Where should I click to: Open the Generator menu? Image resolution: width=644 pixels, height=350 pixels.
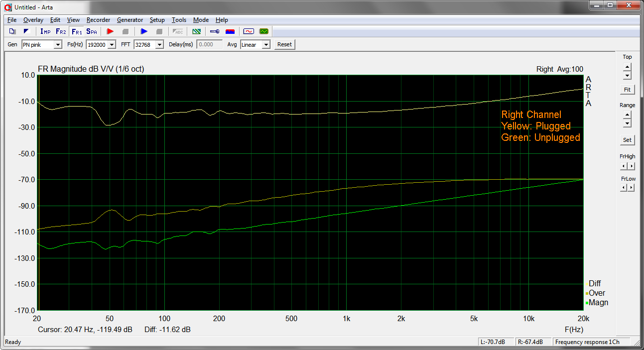point(130,20)
